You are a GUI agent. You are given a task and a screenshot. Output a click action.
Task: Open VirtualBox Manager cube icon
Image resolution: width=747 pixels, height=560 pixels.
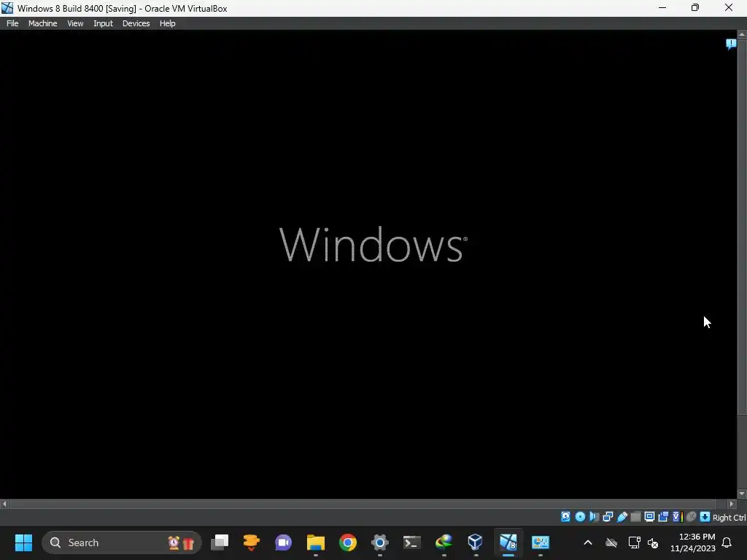click(x=476, y=542)
